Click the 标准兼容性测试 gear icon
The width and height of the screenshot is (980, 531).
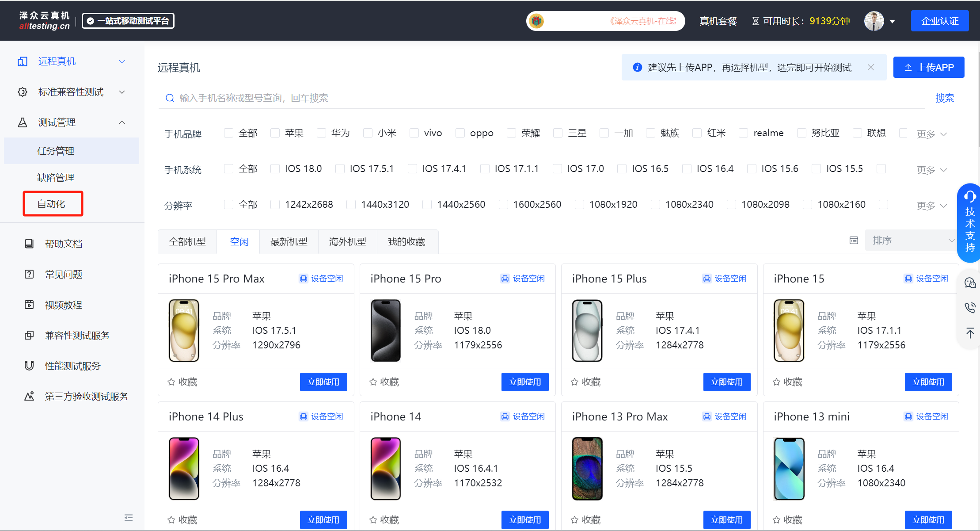(x=23, y=92)
